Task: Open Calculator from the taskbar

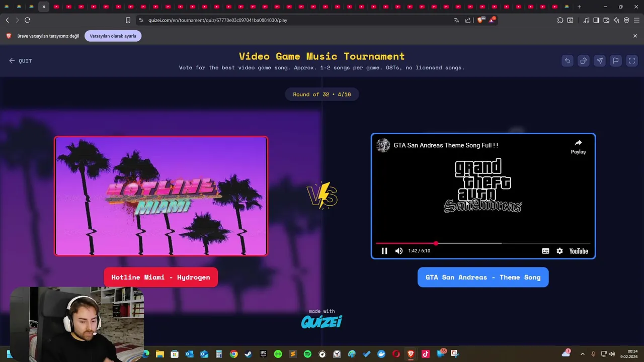Action: coord(219,354)
